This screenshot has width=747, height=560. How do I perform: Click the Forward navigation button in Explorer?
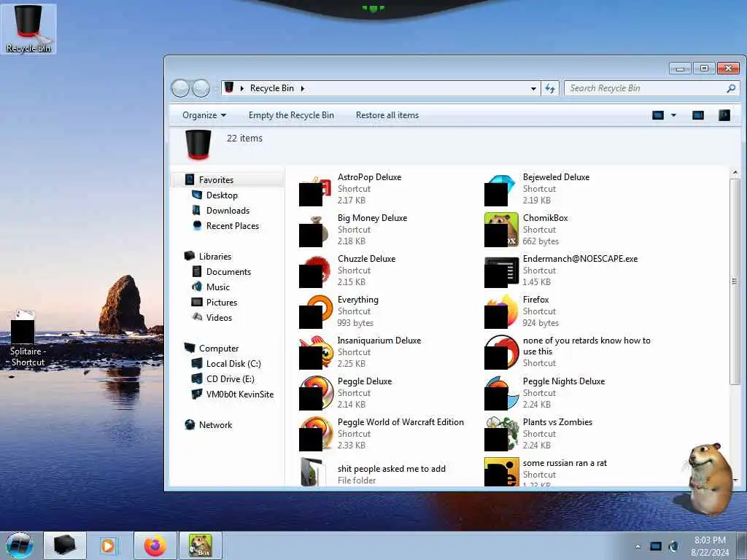201,88
